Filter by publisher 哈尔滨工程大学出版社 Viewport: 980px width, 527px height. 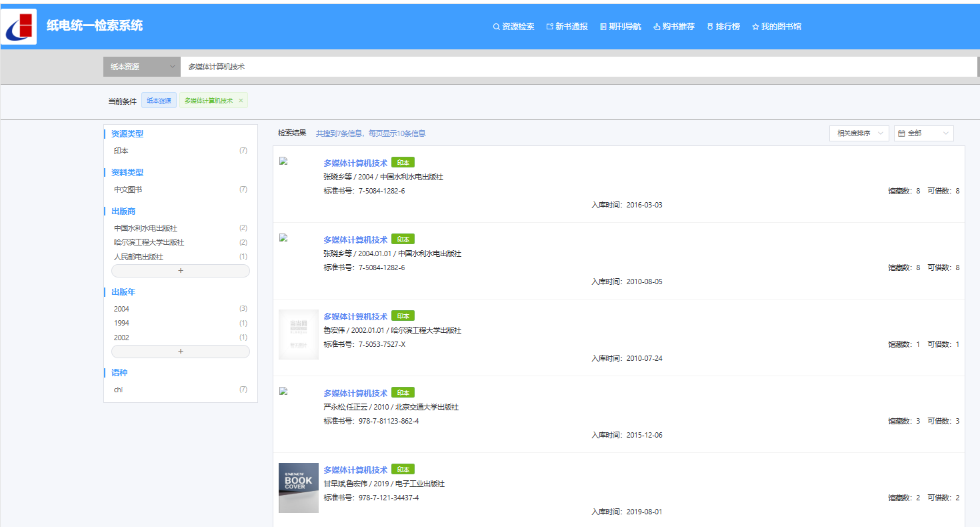click(x=149, y=243)
